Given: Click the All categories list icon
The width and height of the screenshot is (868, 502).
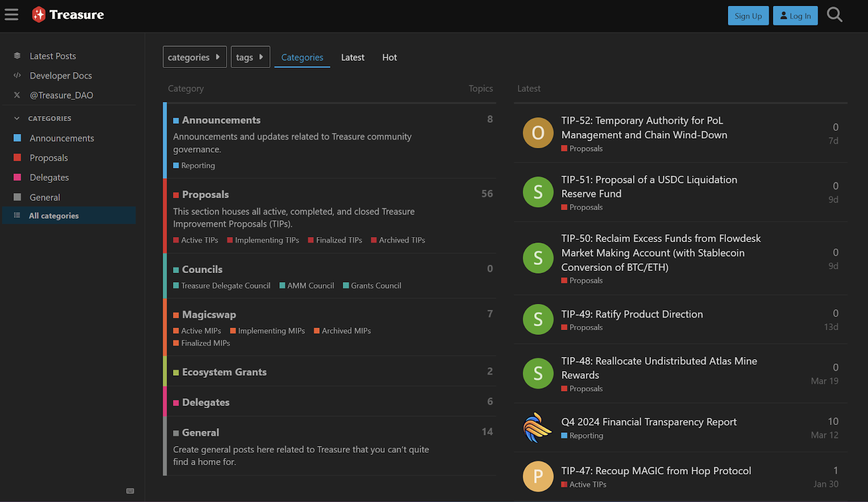Looking at the screenshot, I should [x=17, y=215].
